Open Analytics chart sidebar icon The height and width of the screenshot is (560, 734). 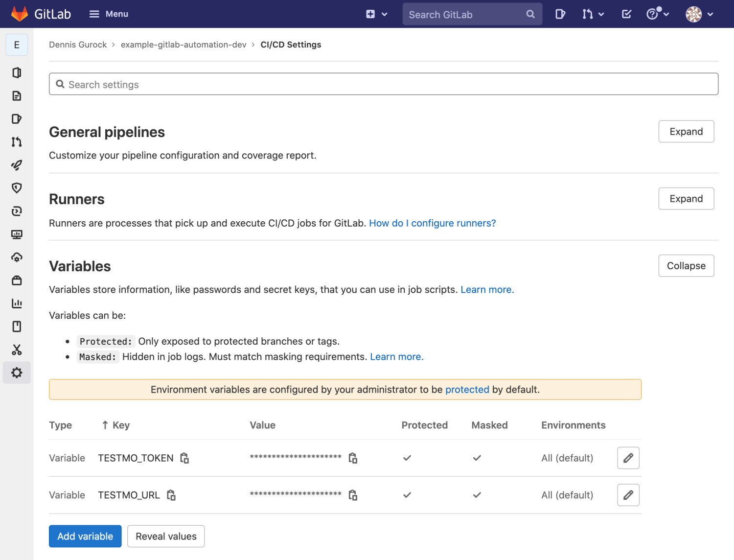(17, 303)
